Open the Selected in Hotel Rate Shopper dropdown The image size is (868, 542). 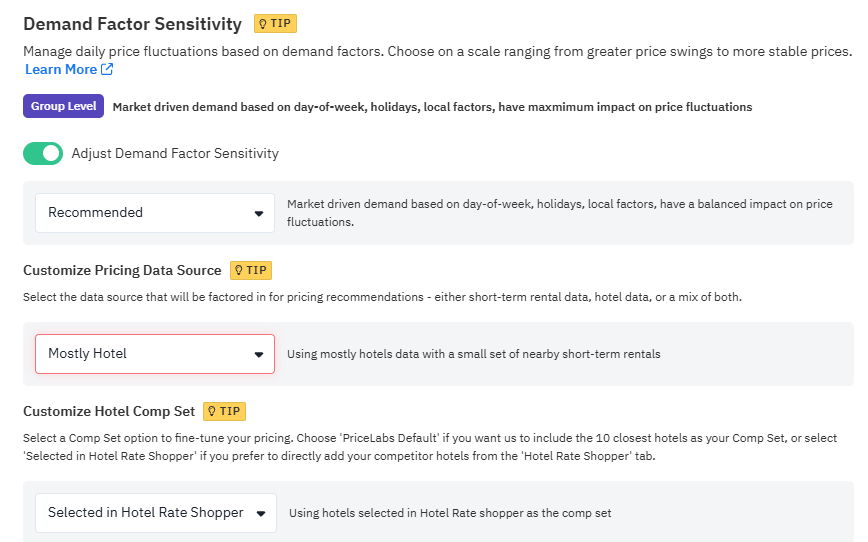(x=156, y=513)
